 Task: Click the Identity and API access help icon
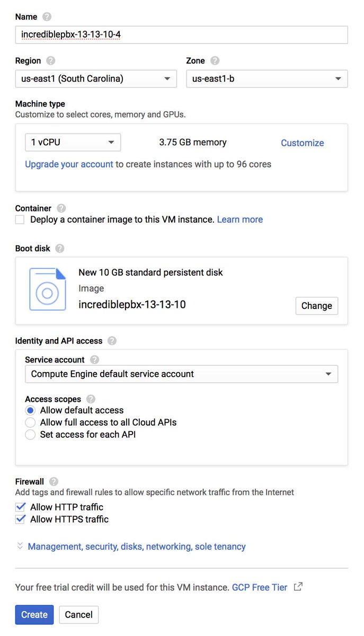coord(112,341)
